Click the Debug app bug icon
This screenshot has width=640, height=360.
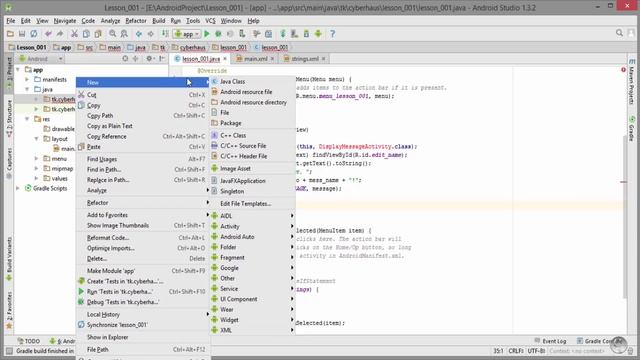click(x=218, y=34)
